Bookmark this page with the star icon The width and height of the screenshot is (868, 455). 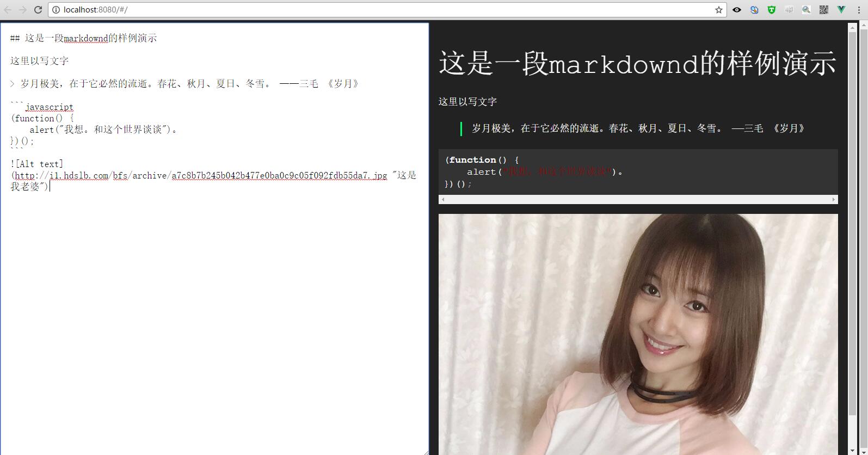tap(718, 10)
